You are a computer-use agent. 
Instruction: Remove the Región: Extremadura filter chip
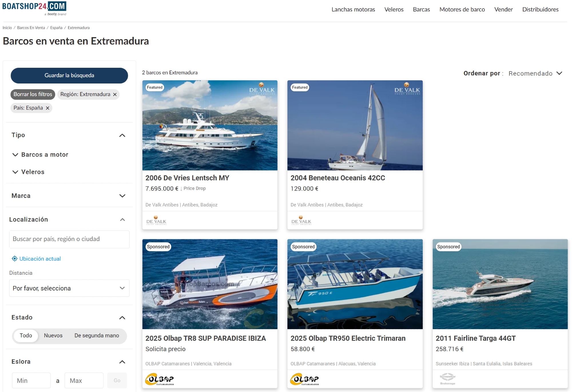click(x=115, y=94)
